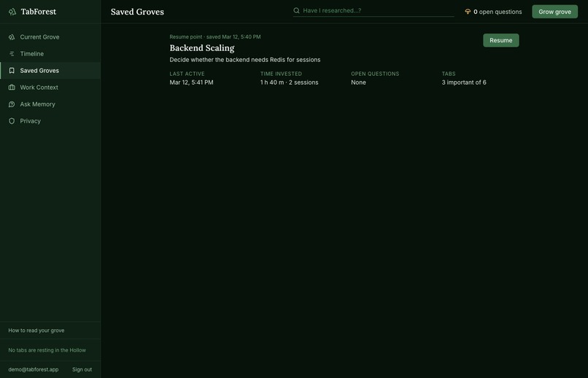This screenshot has height=378, width=588.
Task: Sign out of the account
Action: 82,369
